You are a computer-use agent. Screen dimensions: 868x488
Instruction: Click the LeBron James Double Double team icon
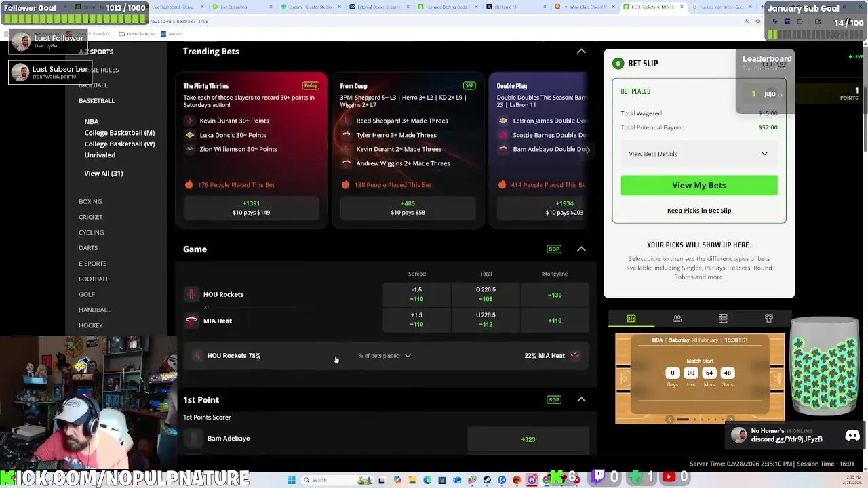(503, 121)
